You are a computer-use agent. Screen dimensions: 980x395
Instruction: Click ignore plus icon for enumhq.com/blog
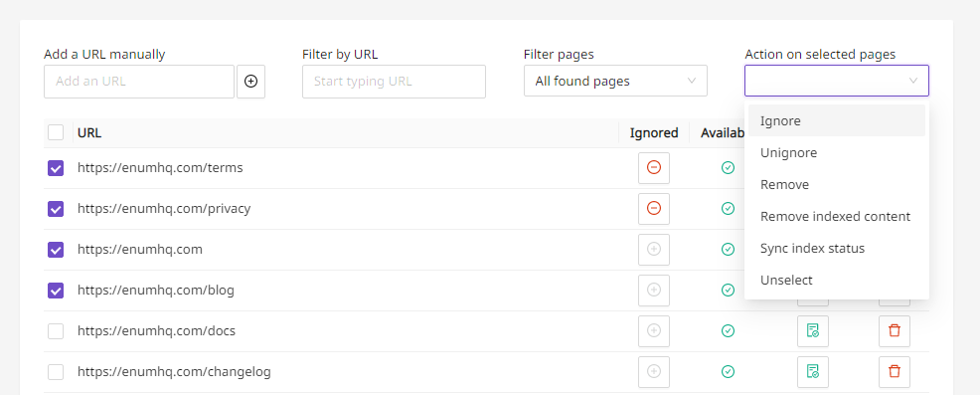[x=654, y=290]
